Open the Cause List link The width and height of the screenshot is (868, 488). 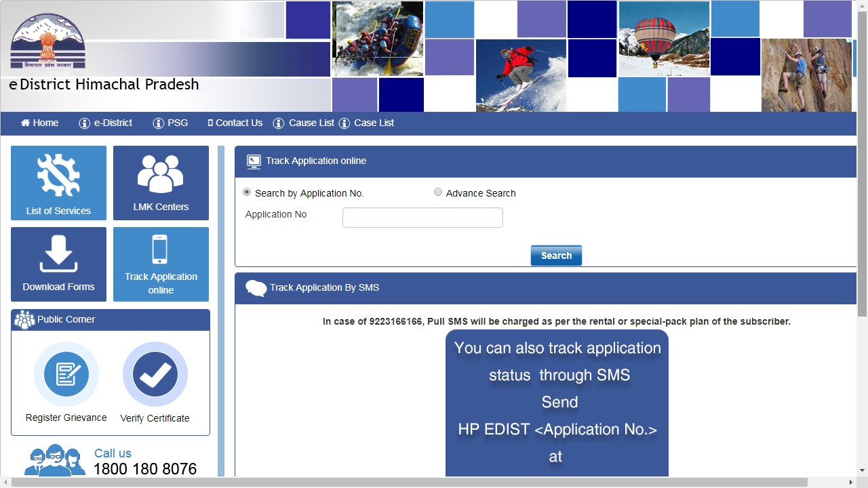(x=304, y=123)
